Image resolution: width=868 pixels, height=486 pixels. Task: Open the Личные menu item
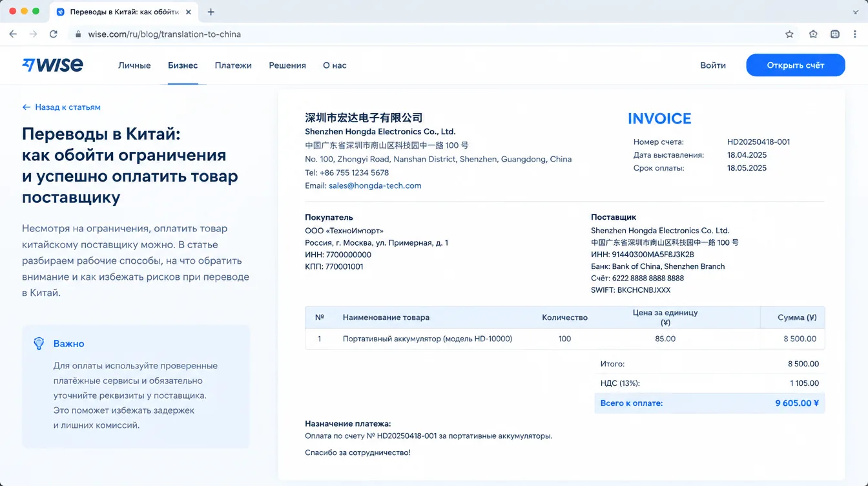click(x=134, y=65)
